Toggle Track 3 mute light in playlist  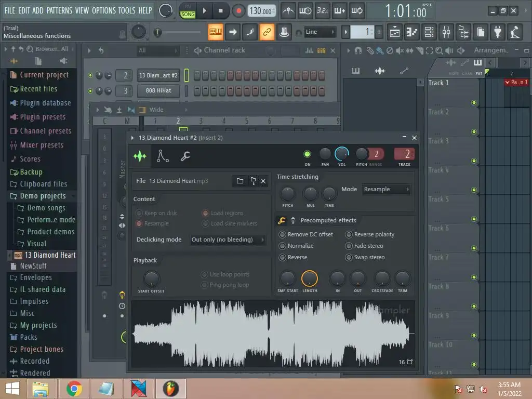tap(474, 161)
